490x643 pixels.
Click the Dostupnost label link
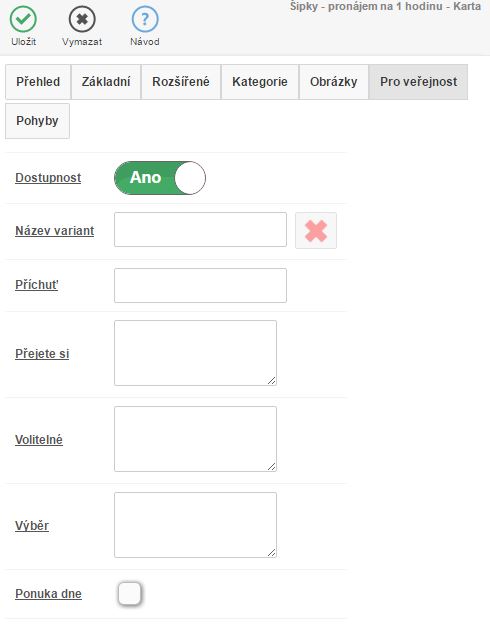[x=48, y=178]
